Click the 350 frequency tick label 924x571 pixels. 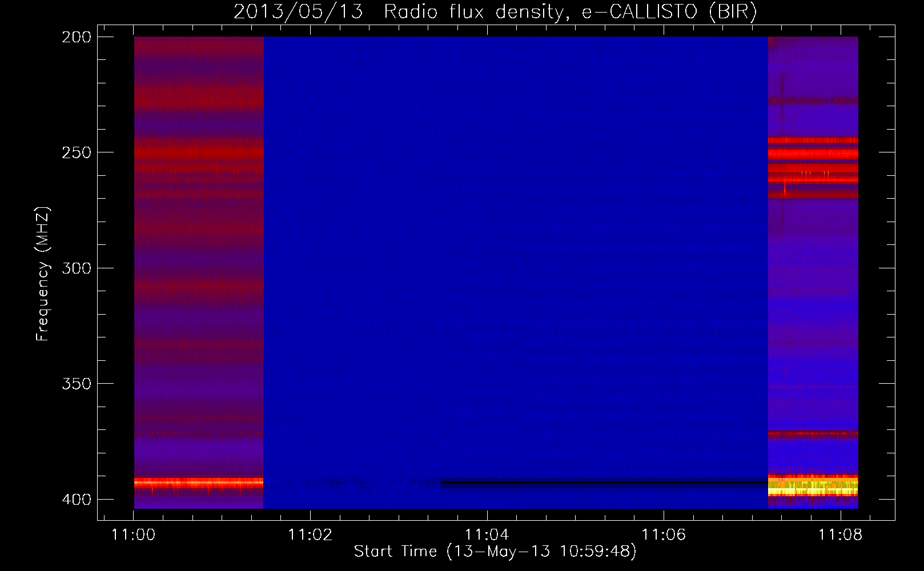[77, 384]
